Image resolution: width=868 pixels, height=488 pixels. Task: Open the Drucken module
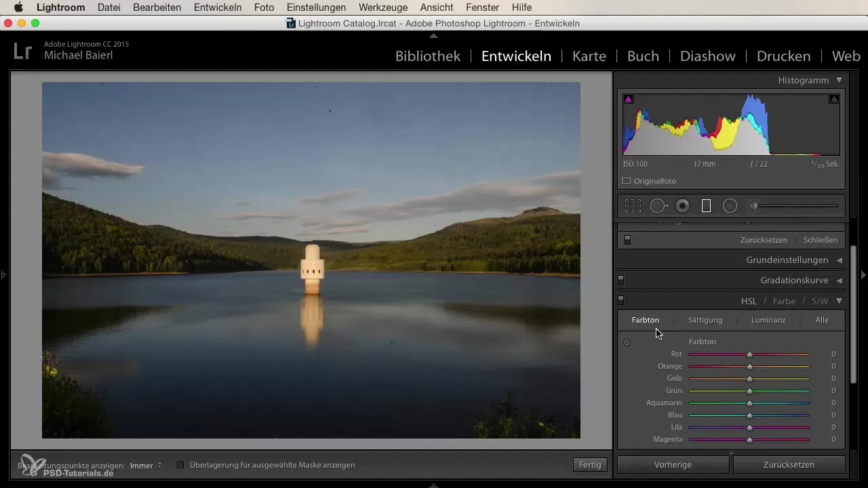pyautogui.click(x=784, y=56)
